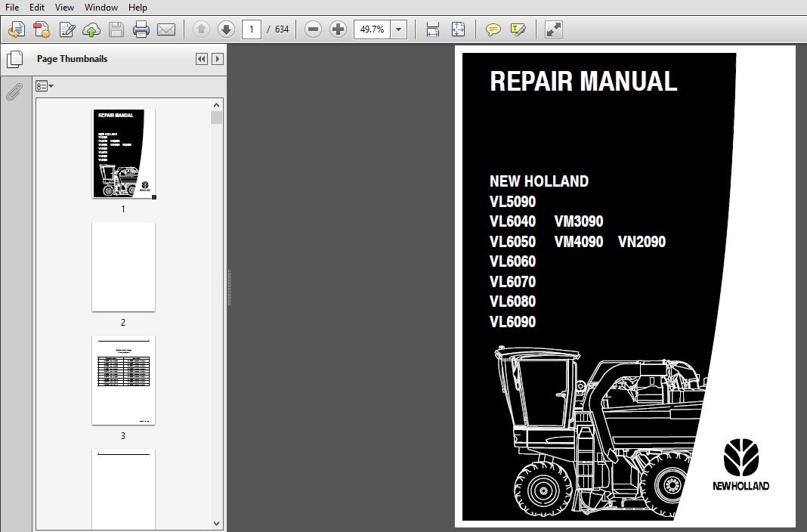Click the thumbnail scrollbar up arrow
This screenshot has width=807, height=532.
(217, 105)
